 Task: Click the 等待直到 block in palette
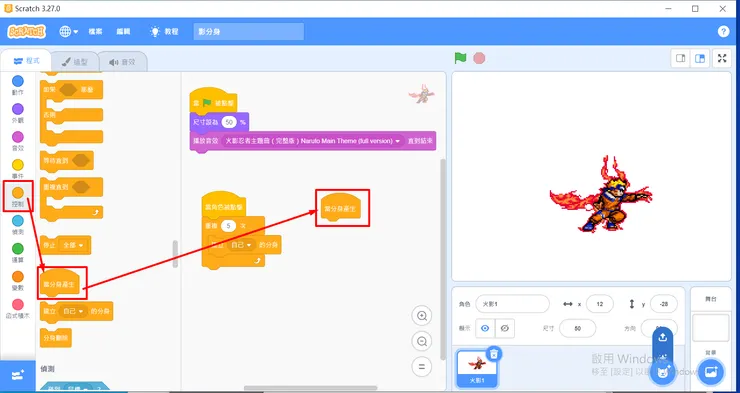click(x=67, y=161)
